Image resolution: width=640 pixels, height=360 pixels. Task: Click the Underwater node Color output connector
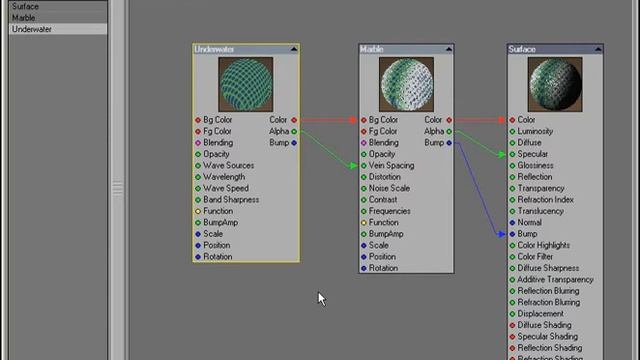pos(294,120)
